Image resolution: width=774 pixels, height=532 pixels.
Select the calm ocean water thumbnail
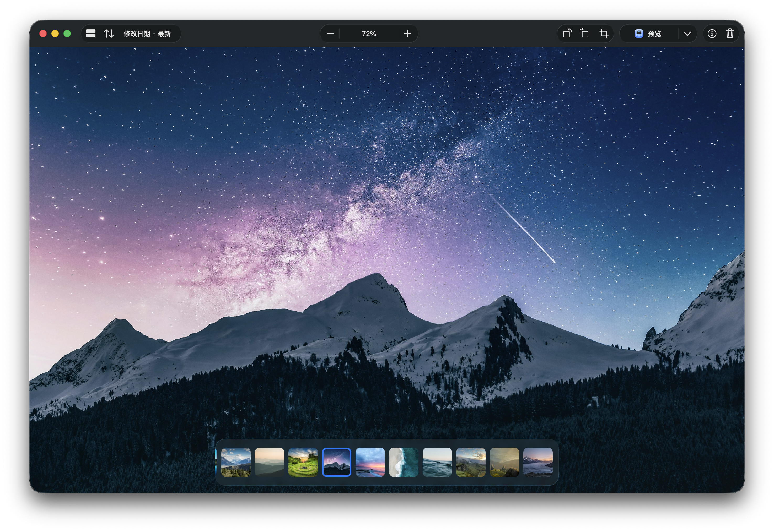click(437, 462)
